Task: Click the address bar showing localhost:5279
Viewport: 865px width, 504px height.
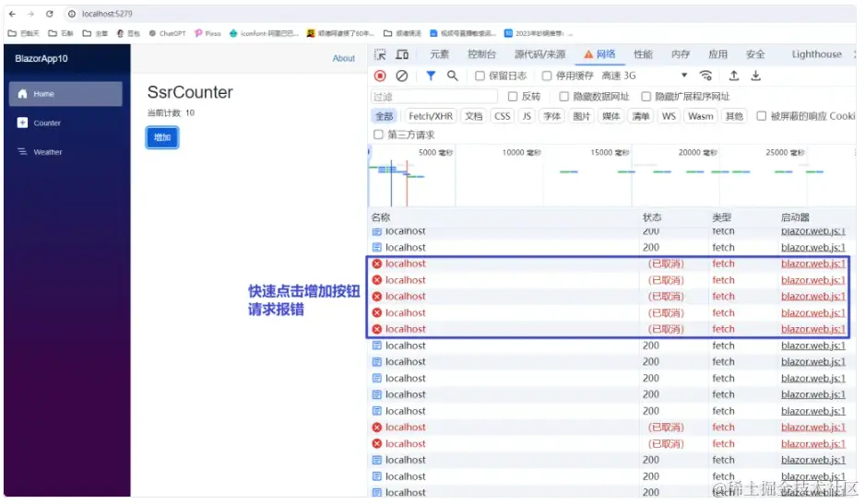Action: tap(107, 14)
